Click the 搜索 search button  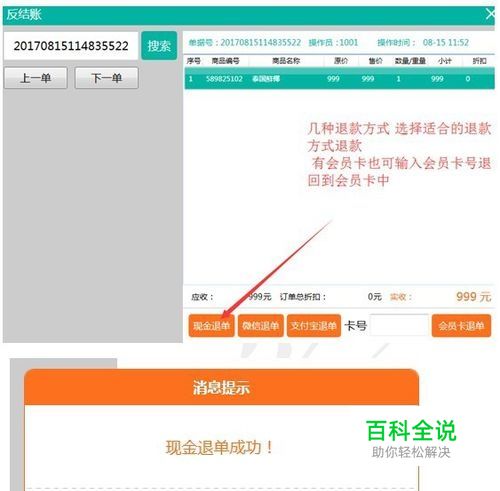(x=159, y=46)
